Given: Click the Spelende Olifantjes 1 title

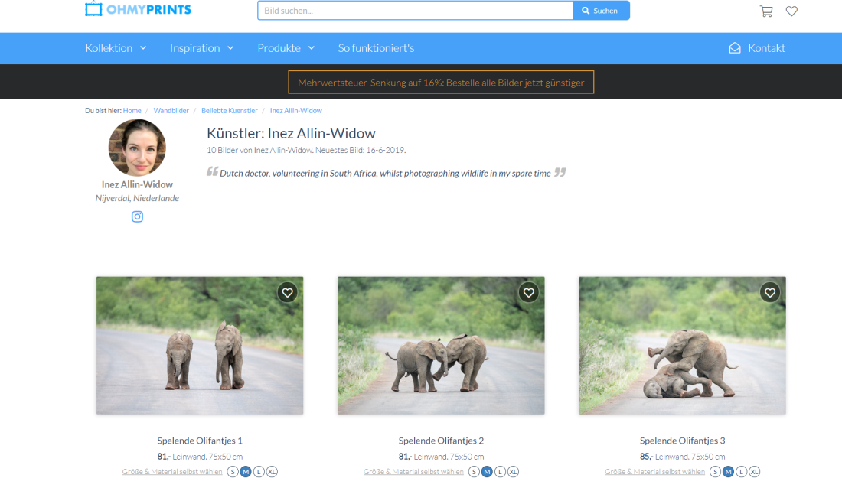Looking at the screenshot, I should tap(200, 441).
